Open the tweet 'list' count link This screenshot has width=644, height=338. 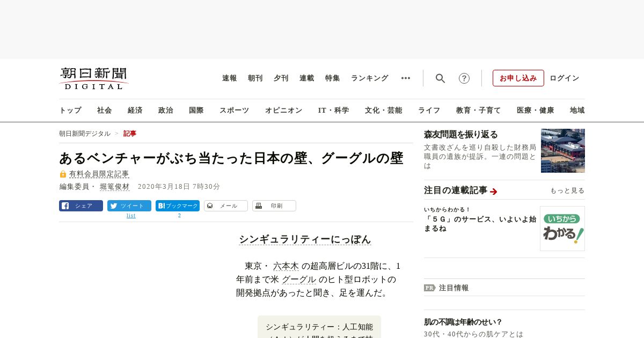tap(131, 216)
